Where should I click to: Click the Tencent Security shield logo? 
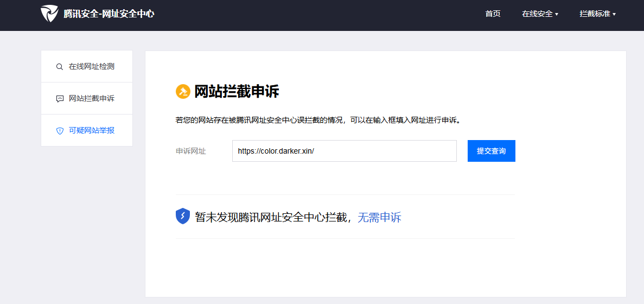point(49,14)
